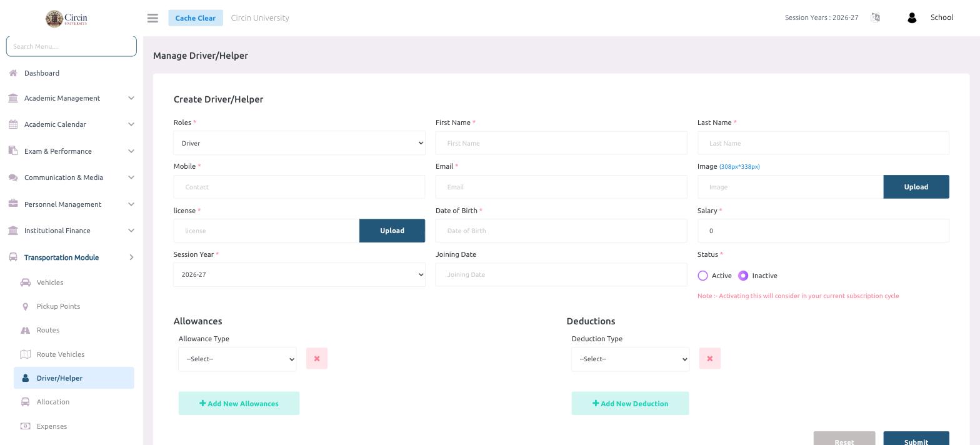This screenshot has width=980, height=445.
Task: Open the Roles dropdown showing Driver
Action: 299,143
